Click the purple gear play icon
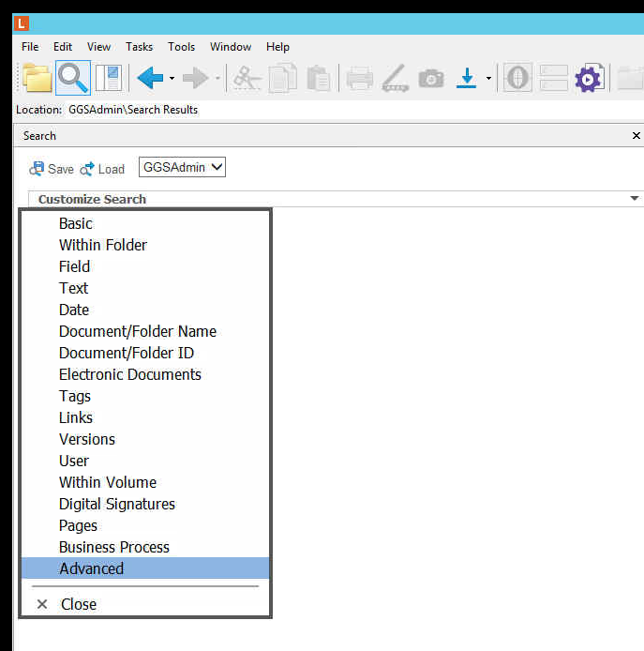Viewport: 644px width, 651px height. [588, 78]
